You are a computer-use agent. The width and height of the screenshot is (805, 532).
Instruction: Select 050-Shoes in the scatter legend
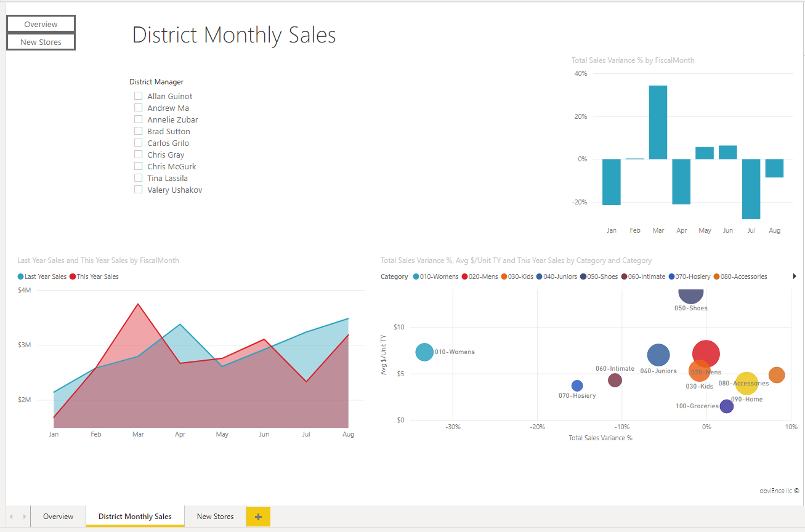599,276
